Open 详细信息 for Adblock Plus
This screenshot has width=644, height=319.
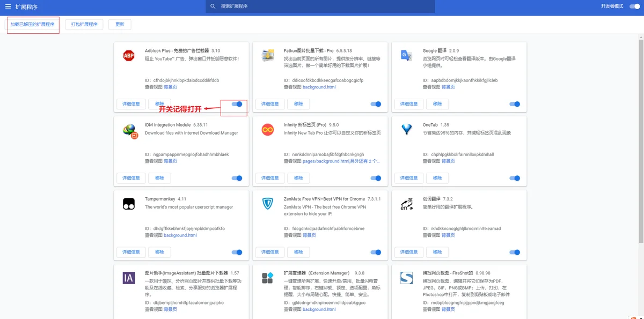131,104
